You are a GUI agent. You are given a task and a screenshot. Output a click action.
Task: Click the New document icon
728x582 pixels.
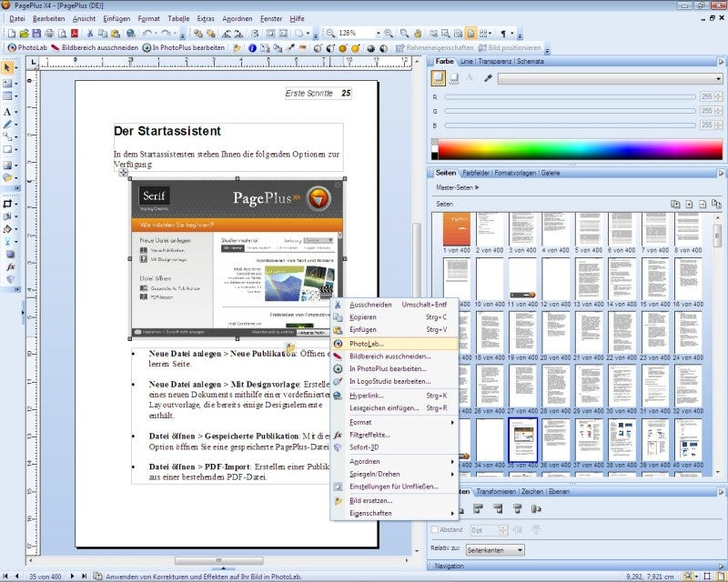pos(12,34)
